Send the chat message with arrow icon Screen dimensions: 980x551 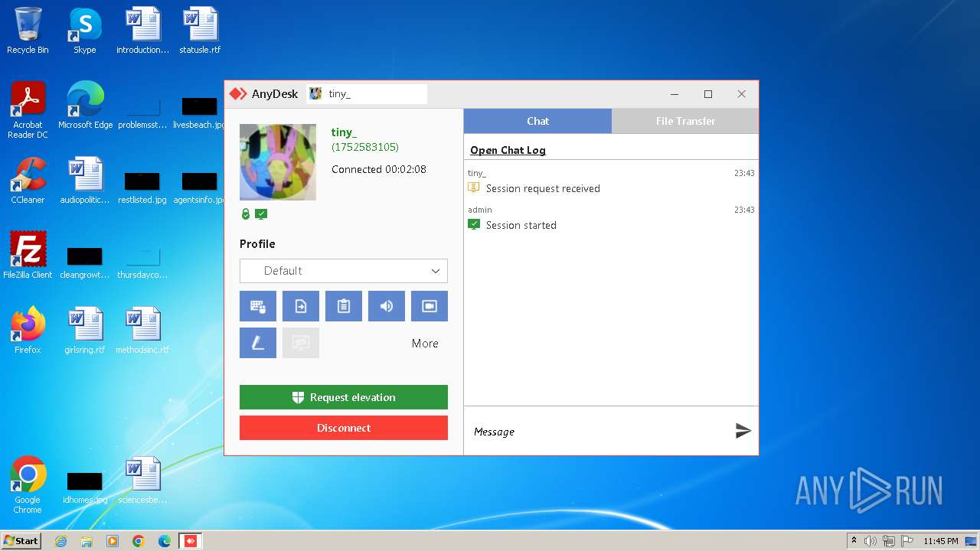[x=743, y=431]
